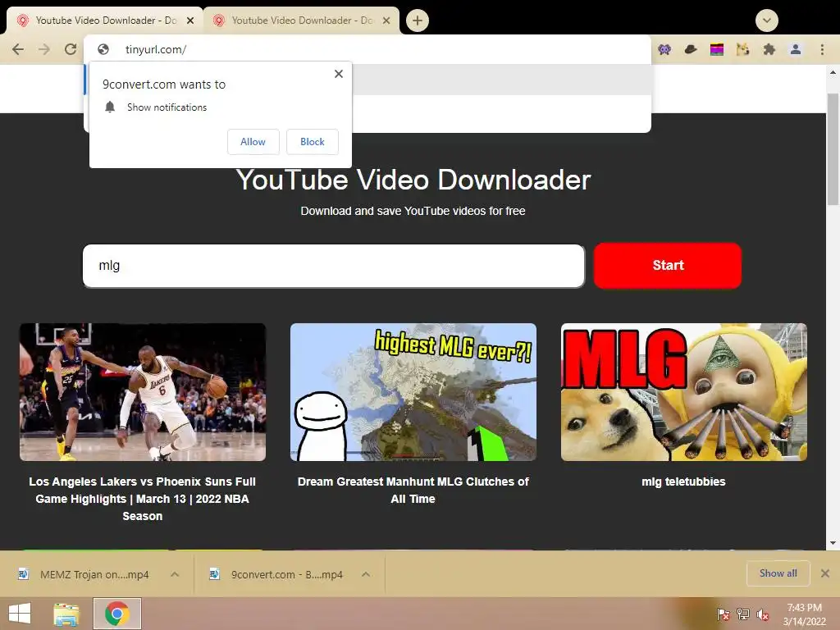Viewport: 840px width, 630px height.
Task: Open the Windows Start menu
Action: click(x=20, y=614)
